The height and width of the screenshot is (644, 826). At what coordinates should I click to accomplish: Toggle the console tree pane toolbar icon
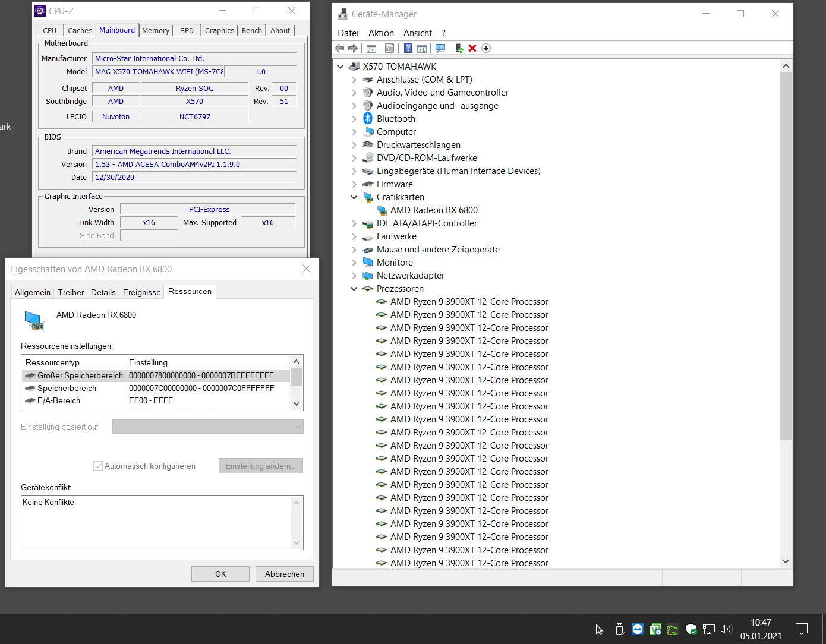click(x=371, y=48)
